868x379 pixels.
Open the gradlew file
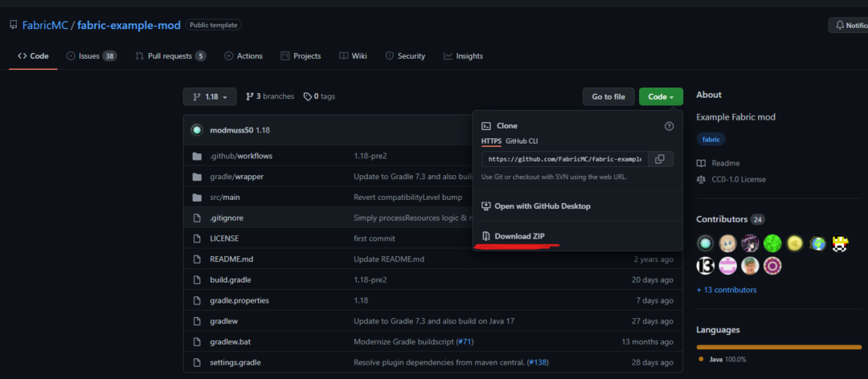223,321
